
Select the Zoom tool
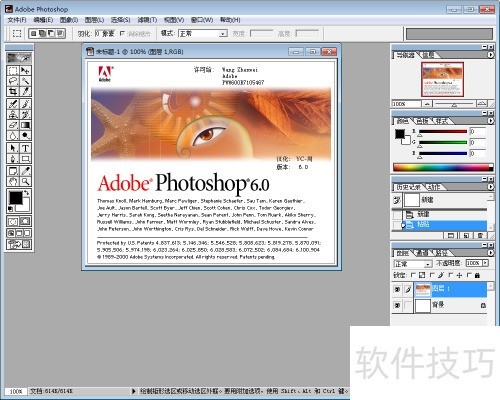[25, 181]
